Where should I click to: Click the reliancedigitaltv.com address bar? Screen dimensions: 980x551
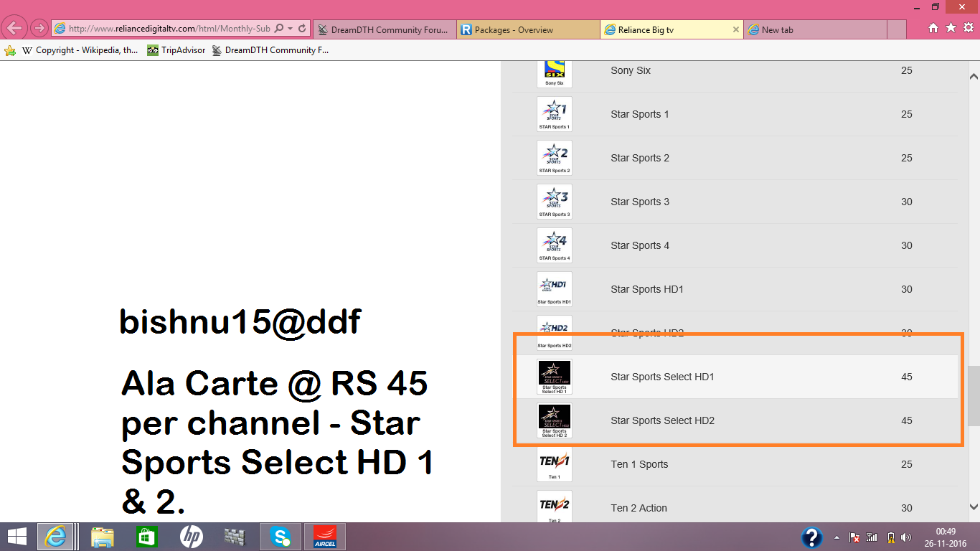point(169,29)
